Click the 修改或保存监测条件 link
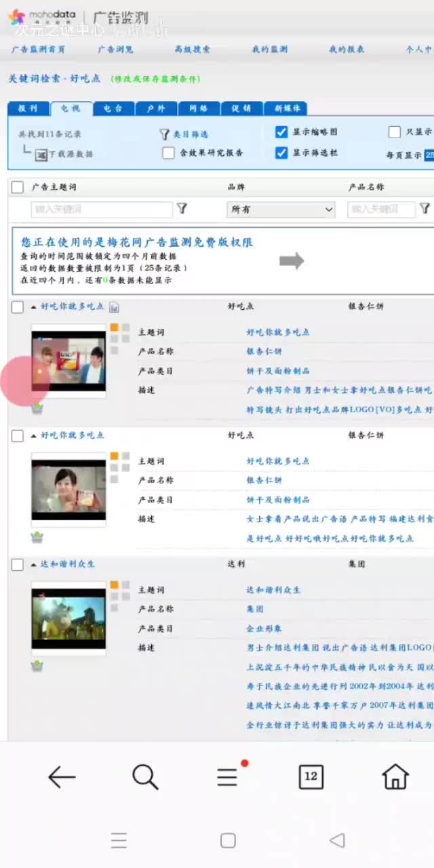This screenshot has height=868, width=434. [x=155, y=79]
